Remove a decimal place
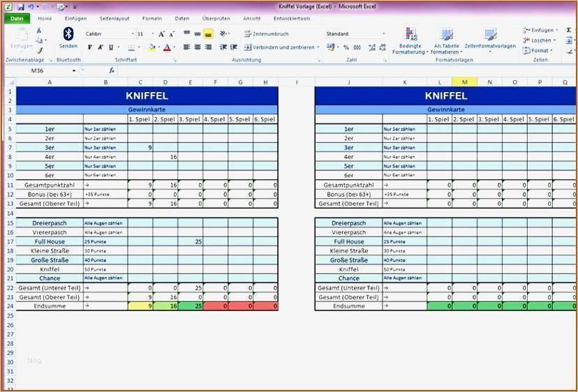 pos(383,47)
